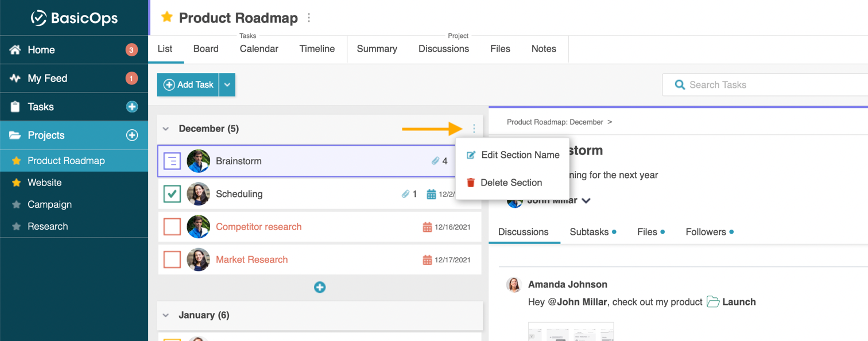The width and height of the screenshot is (868, 341).
Task: Click the calendar icon on Competitor research task
Action: [x=427, y=227]
